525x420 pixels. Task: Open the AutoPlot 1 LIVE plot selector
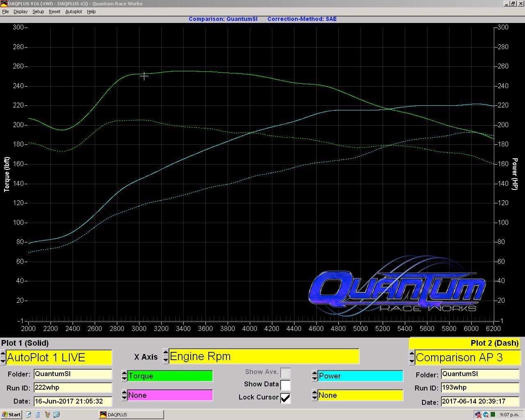coord(59,357)
